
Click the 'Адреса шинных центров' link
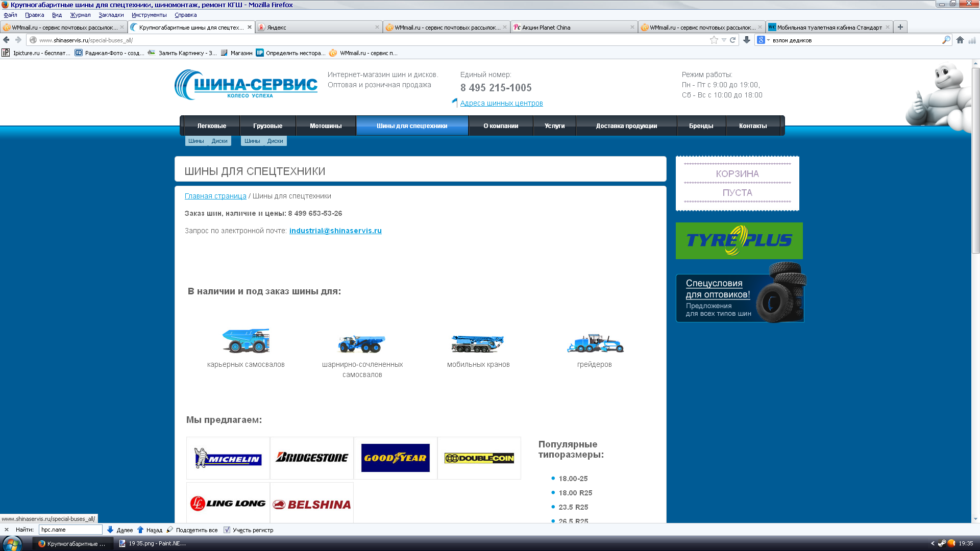click(501, 103)
